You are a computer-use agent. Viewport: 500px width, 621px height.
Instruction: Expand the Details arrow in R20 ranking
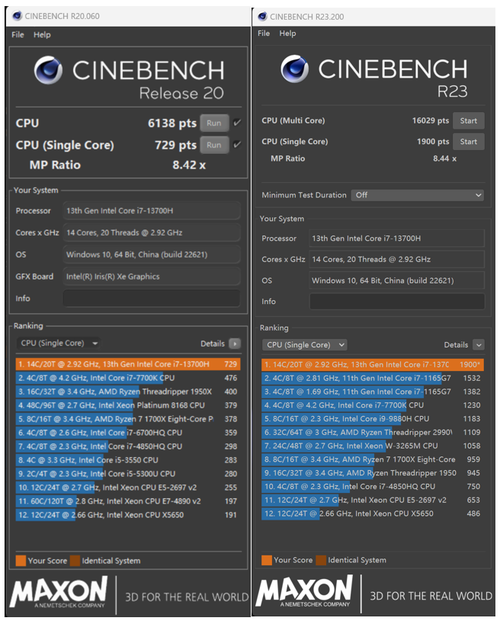click(x=235, y=344)
